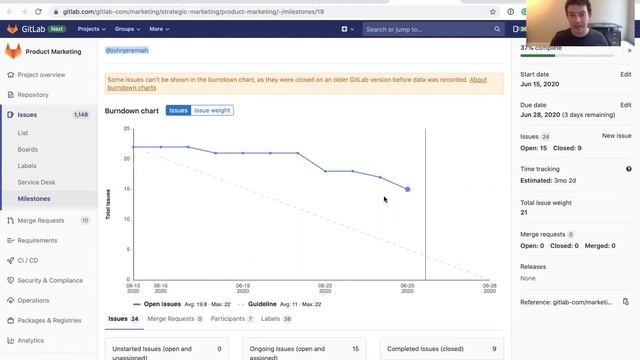Viewport: 640px width, 360px height.
Task: Click the Operations sidebar icon
Action: point(11,300)
